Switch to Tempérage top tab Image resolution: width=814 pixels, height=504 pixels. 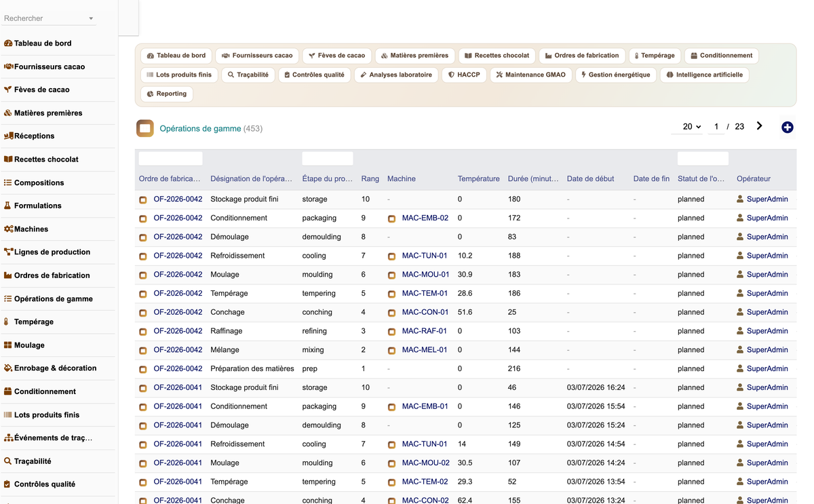pyautogui.click(x=654, y=56)
